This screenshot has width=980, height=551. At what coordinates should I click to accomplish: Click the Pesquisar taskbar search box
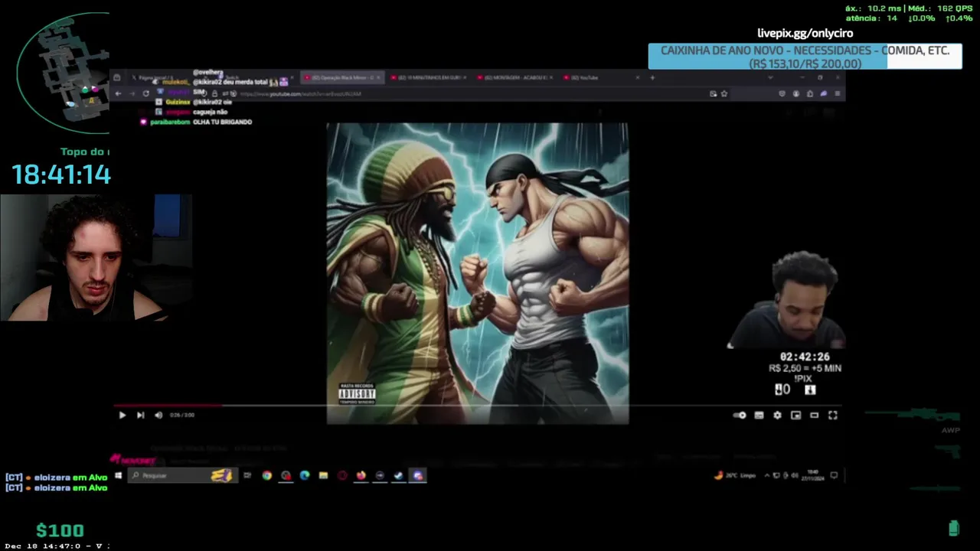182,475
